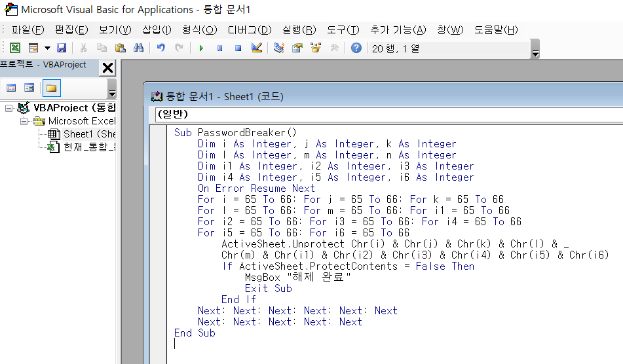Open the 추가 기능(A) menu
Image resolution: width=623 pixels, height=364 pixels.
pos(398,29)
